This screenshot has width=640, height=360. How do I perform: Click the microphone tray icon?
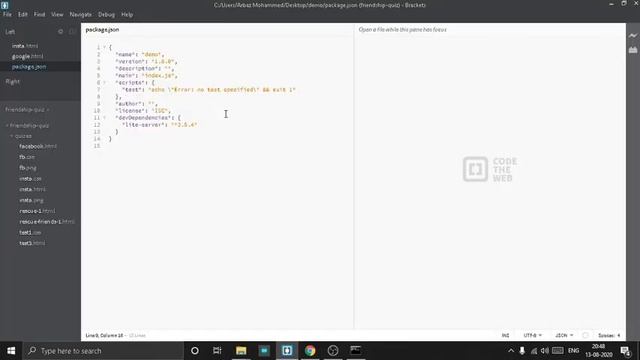click(x=522, y=351)
